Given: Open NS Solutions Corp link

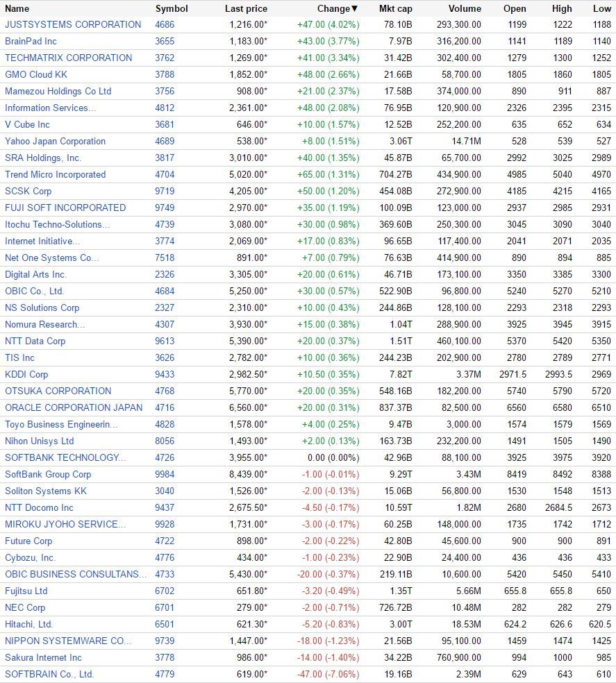Looking at the screenshot, I should (42, 307).
